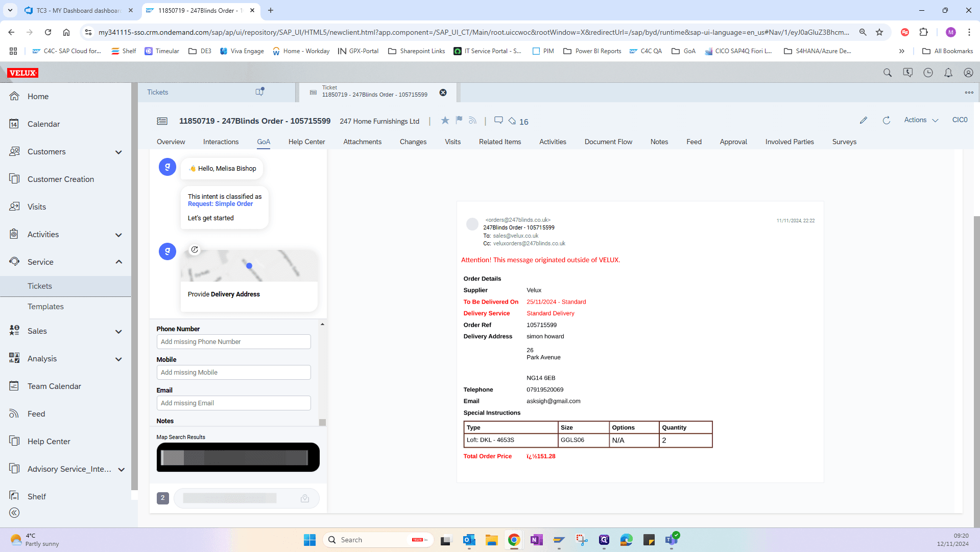This screenshot has height=552, width=980.
Task: Open the more options ellipsis menu
Action: coord(969,93)
